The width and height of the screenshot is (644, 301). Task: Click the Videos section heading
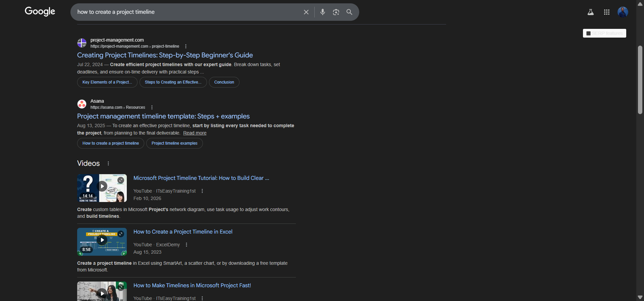(x=89, y=163)
